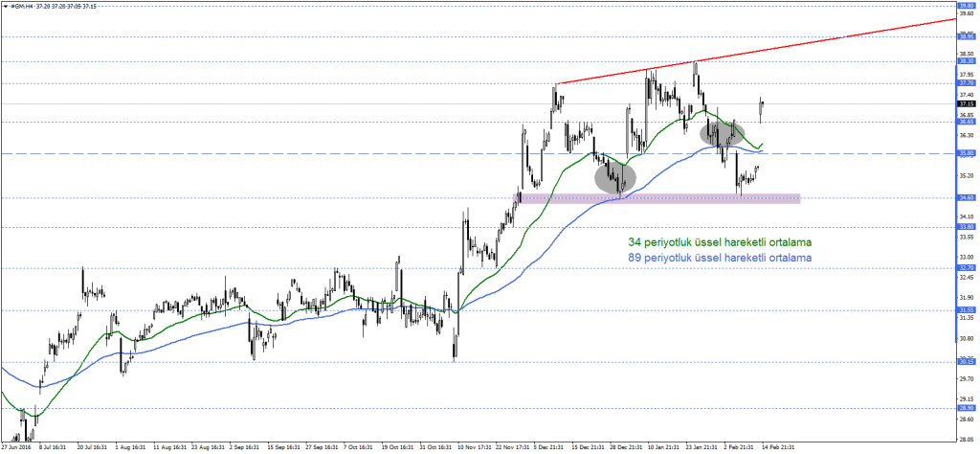Select the red rising trendline

(756, 52)
